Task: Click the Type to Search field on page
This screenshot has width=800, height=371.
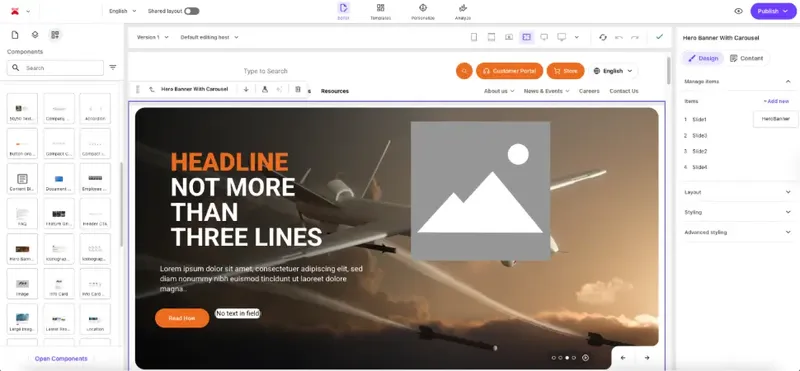Action: click(265, 71)
